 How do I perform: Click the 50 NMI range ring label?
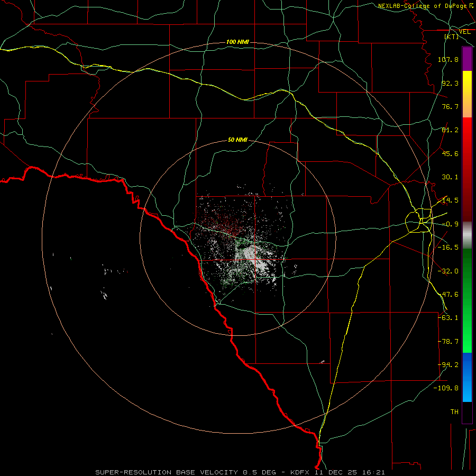coord(237,140)
